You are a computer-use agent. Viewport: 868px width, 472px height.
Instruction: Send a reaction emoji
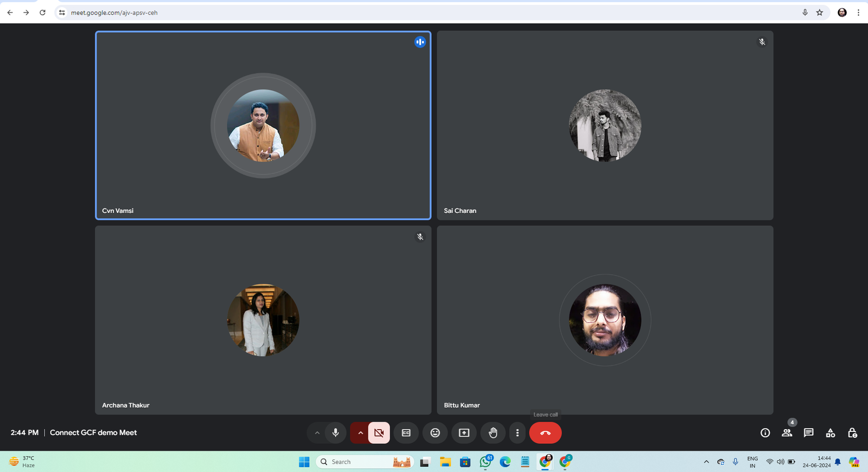point(435,433)
